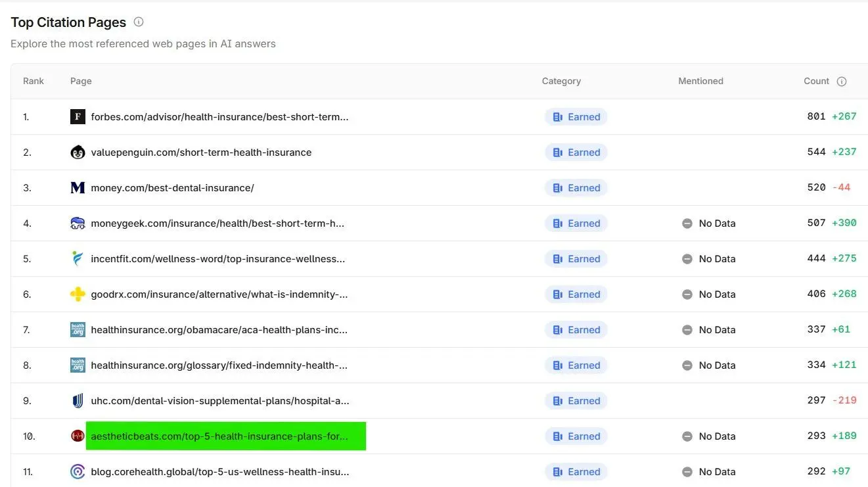Click the change value -219
The image size is (868, 487).
[x=844, y=401]
